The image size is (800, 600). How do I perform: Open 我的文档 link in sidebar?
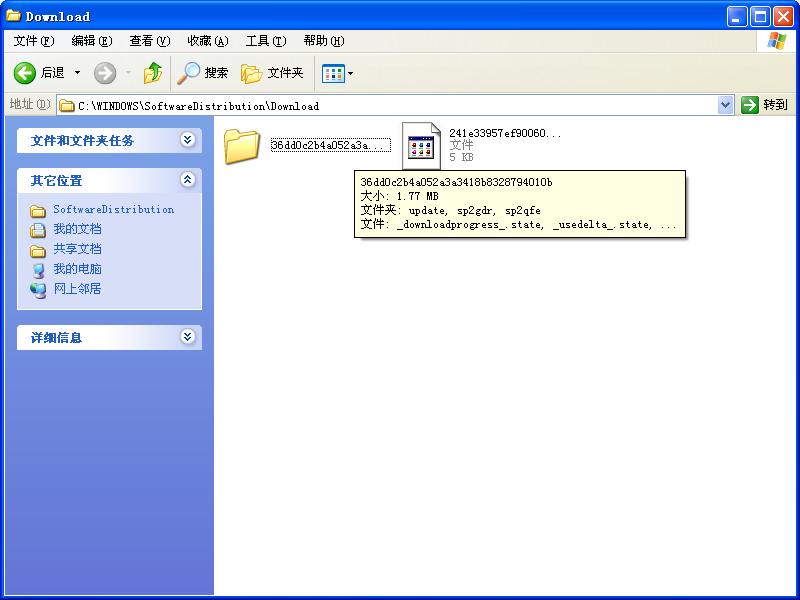78,229
